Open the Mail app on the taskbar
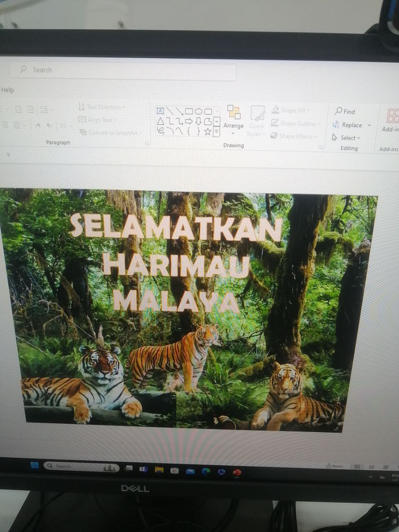Image resolution: width=399 pixels, height=532 pixels. pyautogui.click(x=190, y=471)
